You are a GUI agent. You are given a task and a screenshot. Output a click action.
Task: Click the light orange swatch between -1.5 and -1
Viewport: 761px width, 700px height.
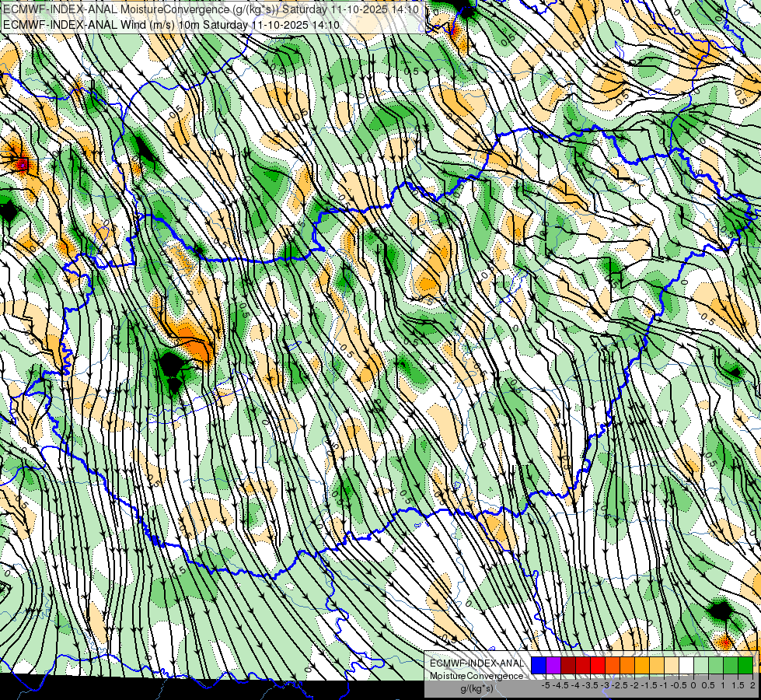657,665
